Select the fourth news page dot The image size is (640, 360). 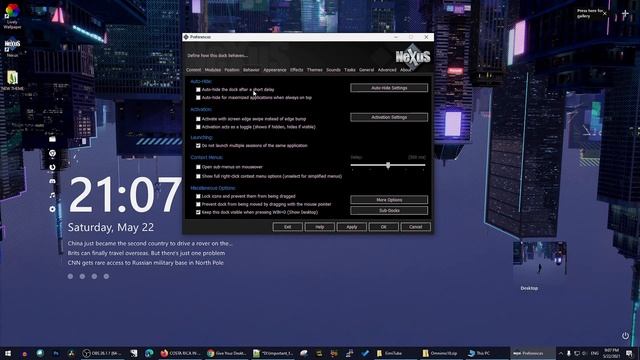pos(106,276)
